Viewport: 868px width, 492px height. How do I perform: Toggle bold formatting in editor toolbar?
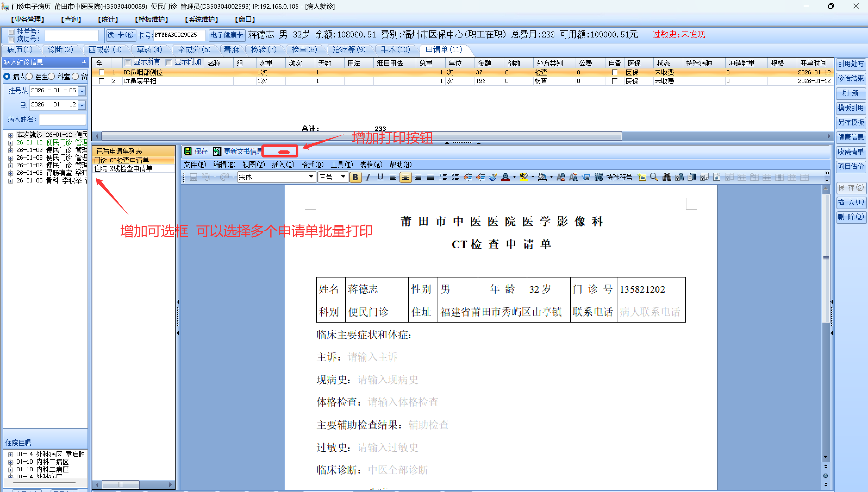click(x=355, y=177)
